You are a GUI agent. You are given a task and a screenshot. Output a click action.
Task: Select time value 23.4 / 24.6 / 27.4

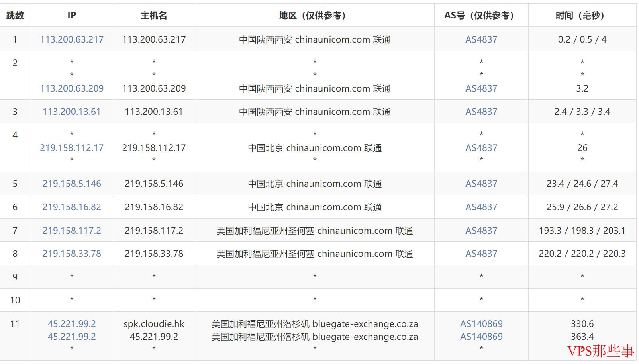tap(582, 184)
